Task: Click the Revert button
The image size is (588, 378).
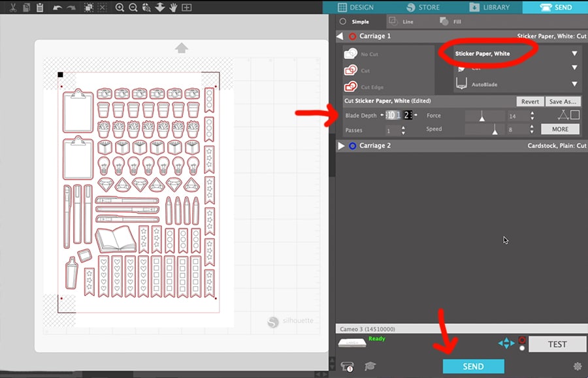Action: coord(530,102)
